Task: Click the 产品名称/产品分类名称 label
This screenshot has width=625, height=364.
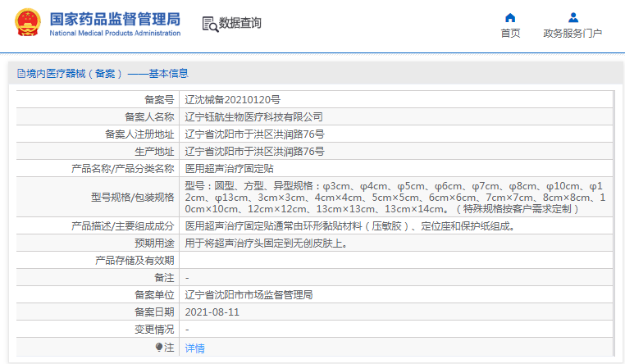Action: point(123,168)
